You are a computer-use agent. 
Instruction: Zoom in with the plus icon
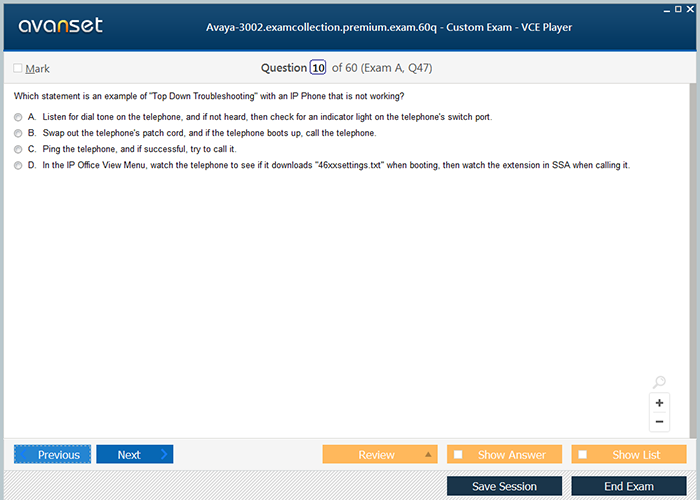click(x=659, y=403)
